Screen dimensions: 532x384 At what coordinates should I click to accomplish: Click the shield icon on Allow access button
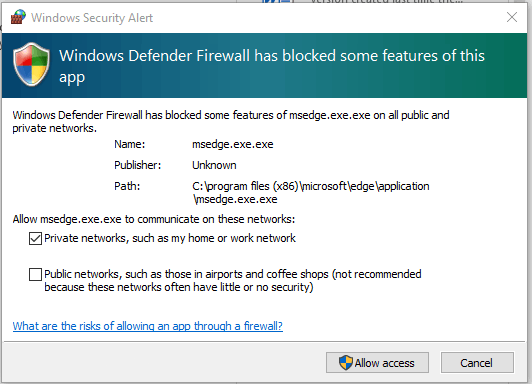coord(346,363)
